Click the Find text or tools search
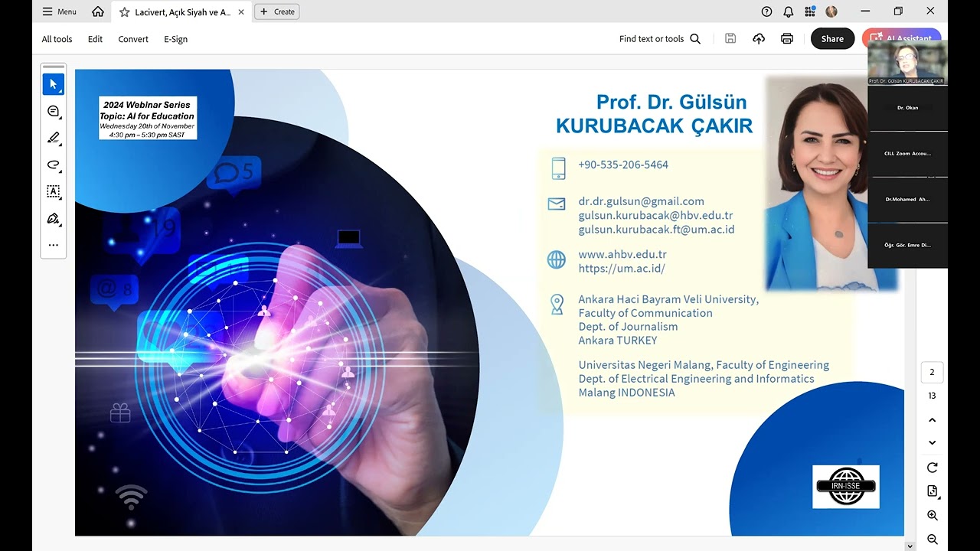The height and width of the screenshot is (551, 980). click(x=660, y=39)
